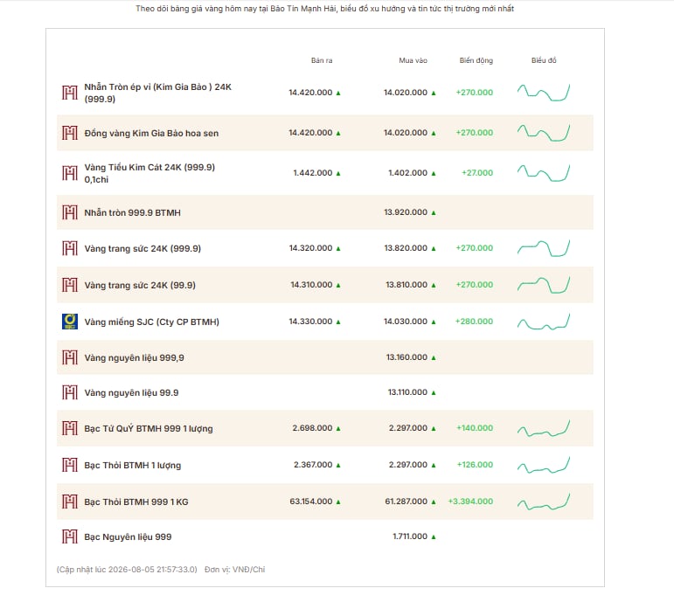Click sell price 2.367.000
Viewport: 674px width, 616px height.
point(313,464)
